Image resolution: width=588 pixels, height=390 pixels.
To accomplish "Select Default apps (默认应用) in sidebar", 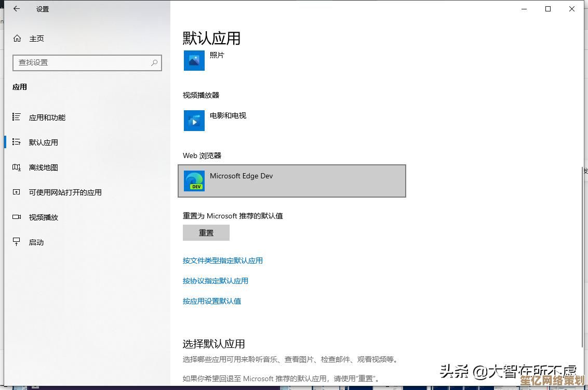I will tap(44, 142).
